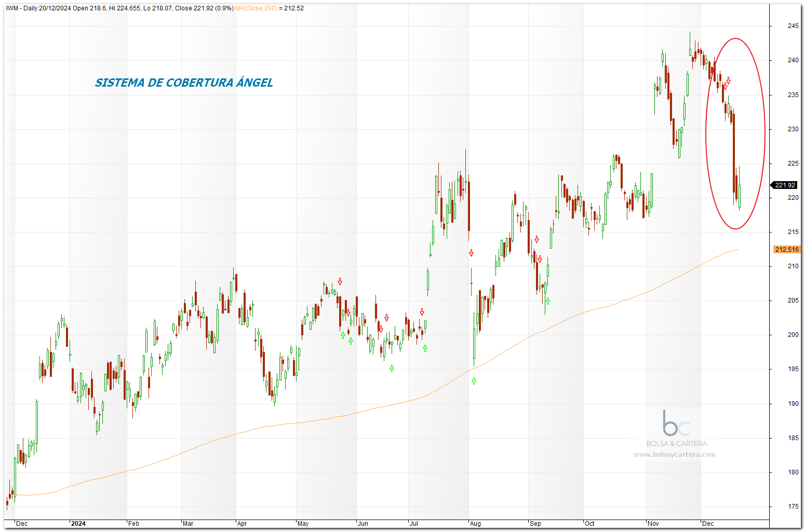805x532 pixels.
Task: Click the 190 price axis label
Action: [x=793, y=404]
